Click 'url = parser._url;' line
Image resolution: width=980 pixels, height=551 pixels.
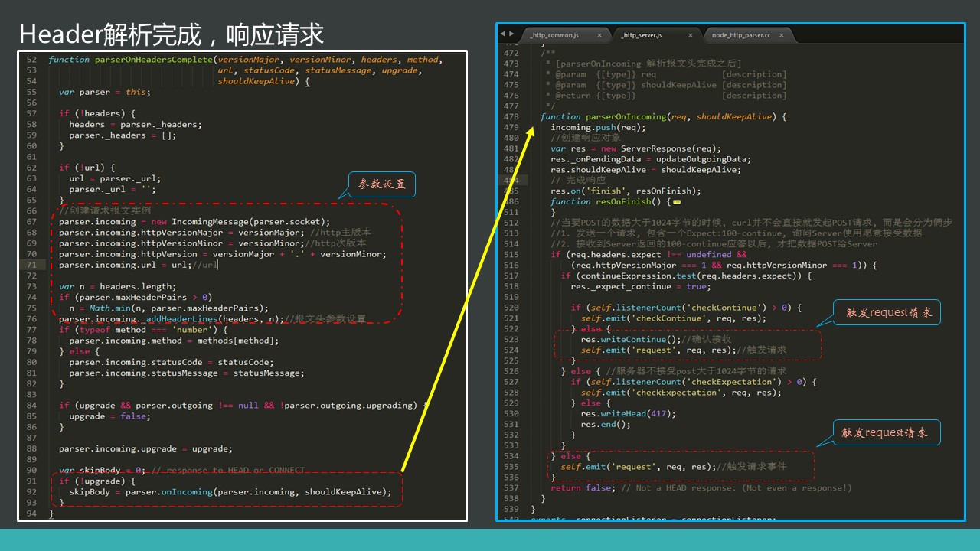point(115,178)
